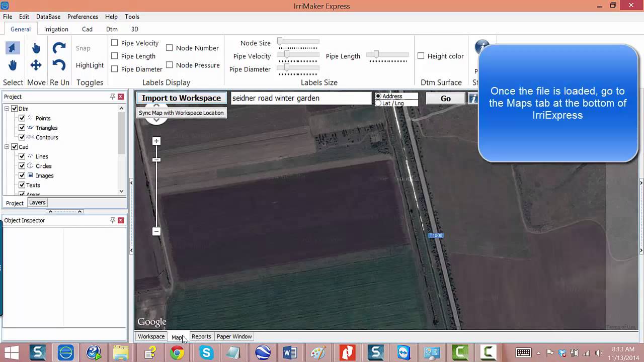
Task: Open Microsoft Word from the taskbar
Action: point(290,353)
